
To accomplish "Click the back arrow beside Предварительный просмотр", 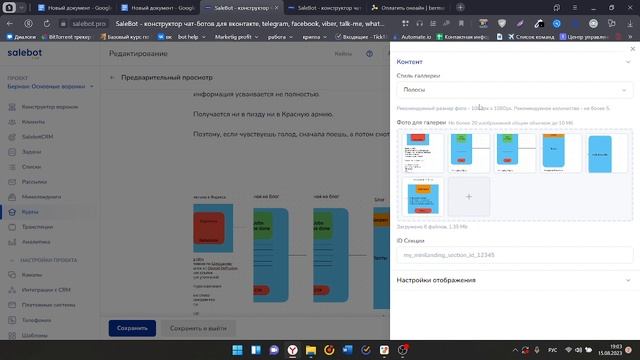I will (112, 78).
